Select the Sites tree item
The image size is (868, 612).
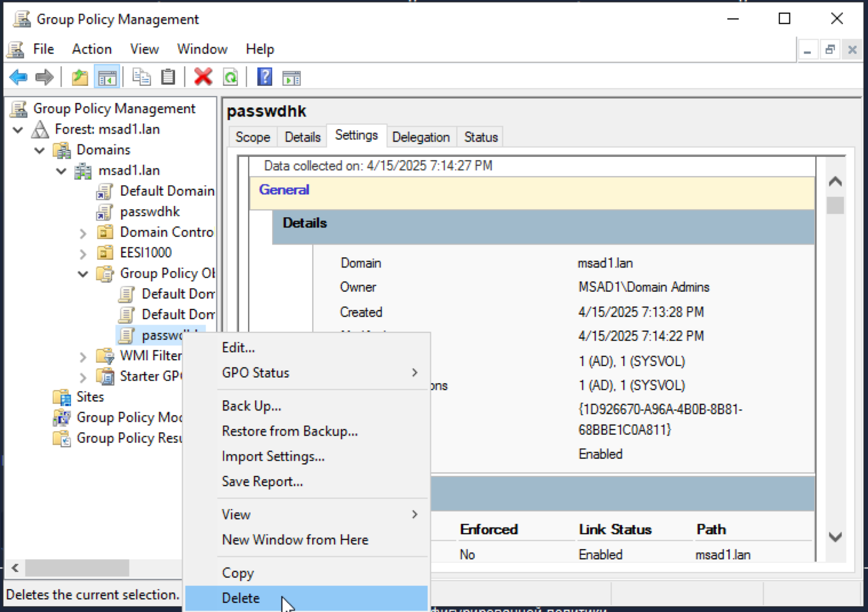coord(90,397)
